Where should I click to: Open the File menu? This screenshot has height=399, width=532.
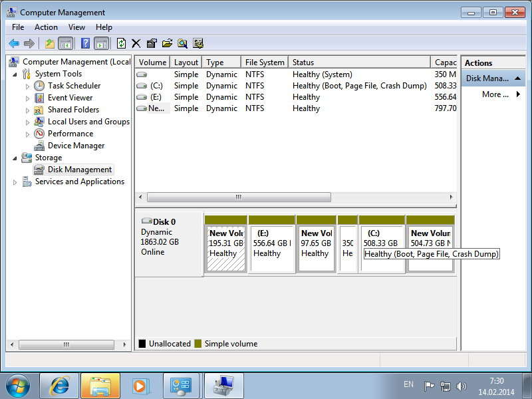pyautogui.click(x=18, y=27)
